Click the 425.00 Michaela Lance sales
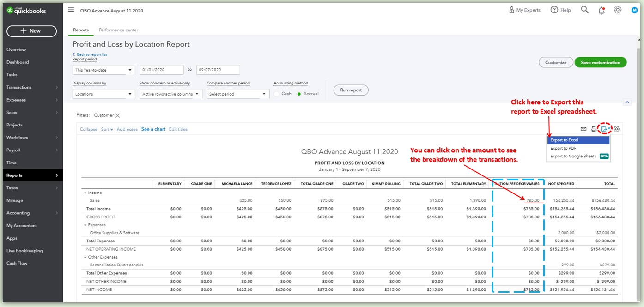This screenshot has height=307, width=644. (x=246, y=200)
